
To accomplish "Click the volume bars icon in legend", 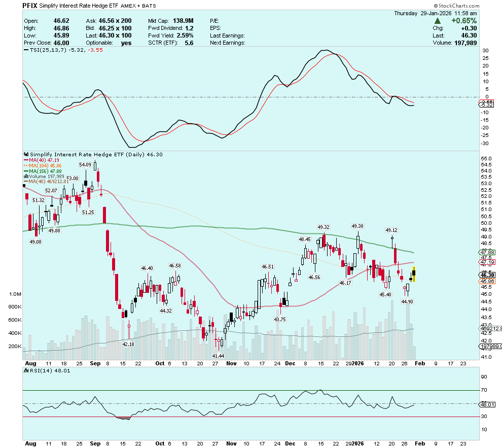I will click(26, 177).
